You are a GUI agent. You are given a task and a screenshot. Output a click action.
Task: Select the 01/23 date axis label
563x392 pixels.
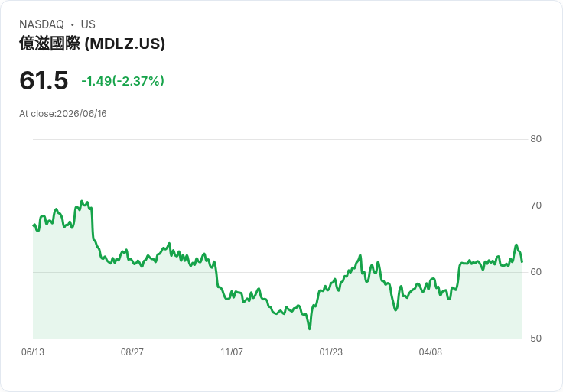(x=330, y=352)
